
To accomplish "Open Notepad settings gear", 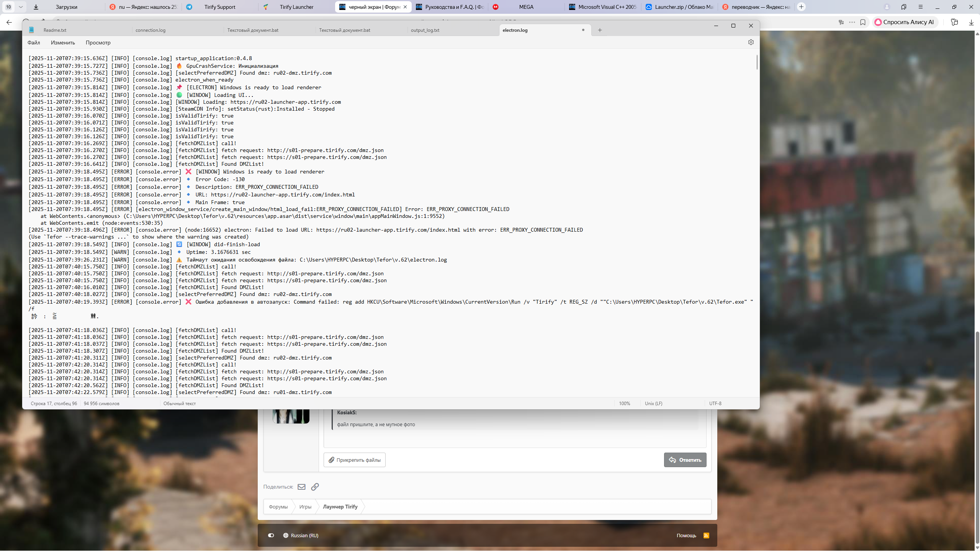I will coord(751,42).
